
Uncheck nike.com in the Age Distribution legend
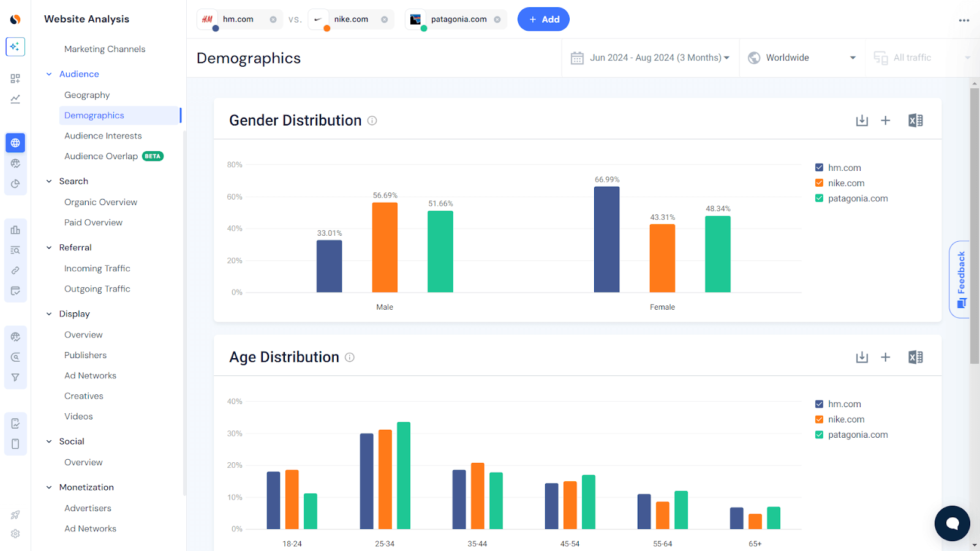tap(819, 419)
